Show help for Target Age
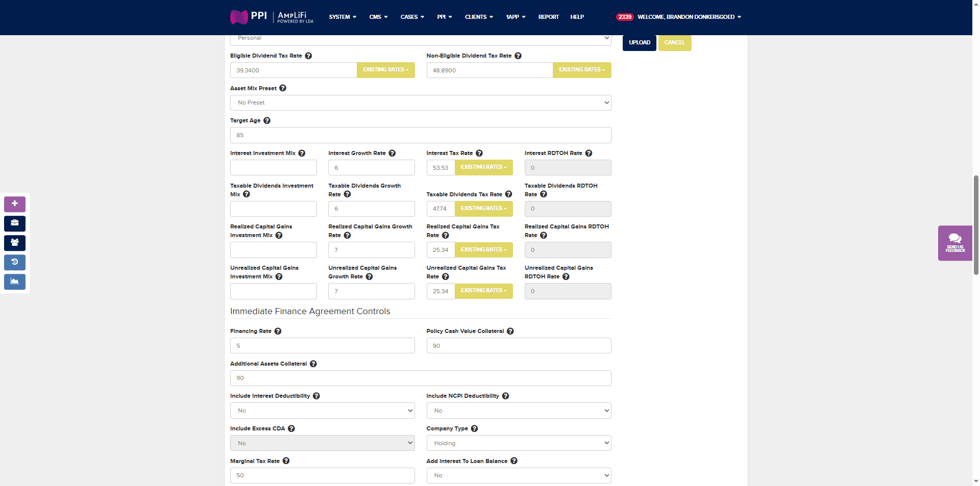 267,120
